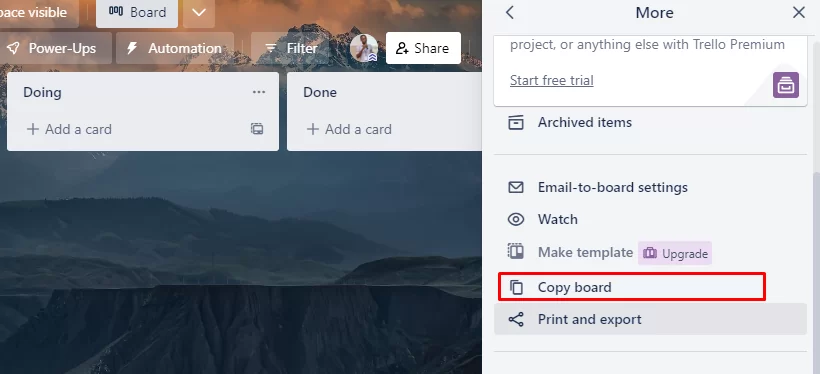Open Archived items
The image size is (820, 374).
click(651, 122)
